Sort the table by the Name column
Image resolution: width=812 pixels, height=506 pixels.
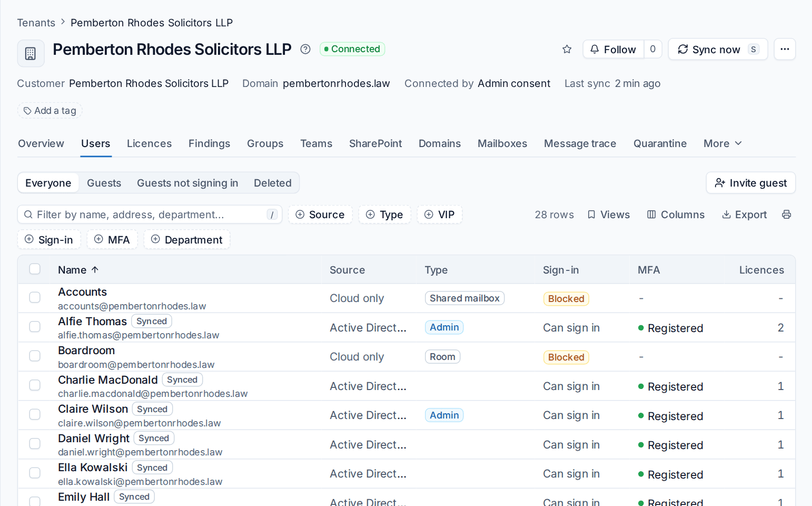coord(78,270)
